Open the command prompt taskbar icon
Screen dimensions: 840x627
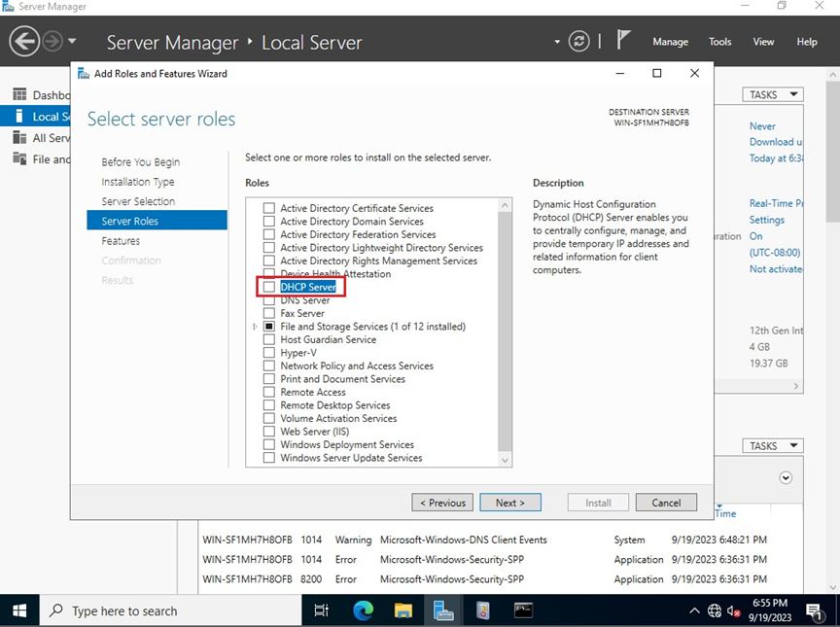pos(523,610)
